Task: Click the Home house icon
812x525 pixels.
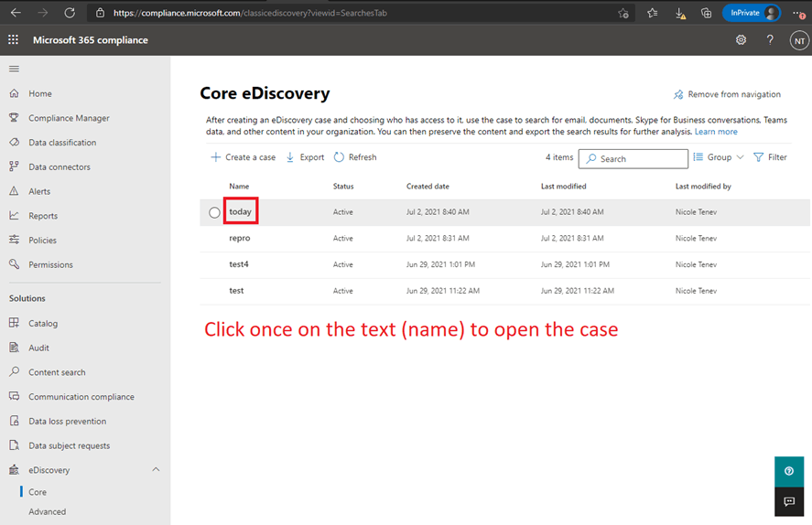Action: (14, 93)
